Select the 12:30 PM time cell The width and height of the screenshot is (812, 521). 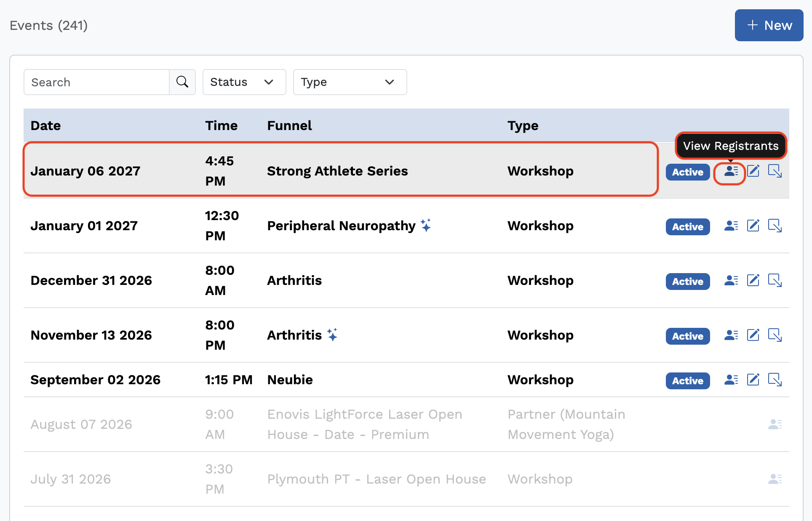222,226
